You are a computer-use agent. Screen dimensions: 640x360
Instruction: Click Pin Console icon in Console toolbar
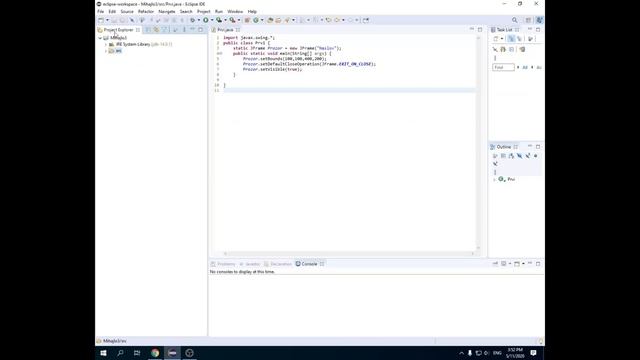495,264
